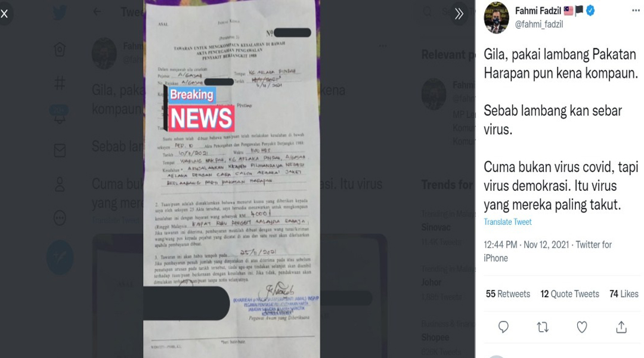Click the Translate Tweet link
Viewport: 644px width, 358px height.
[507, 222]
